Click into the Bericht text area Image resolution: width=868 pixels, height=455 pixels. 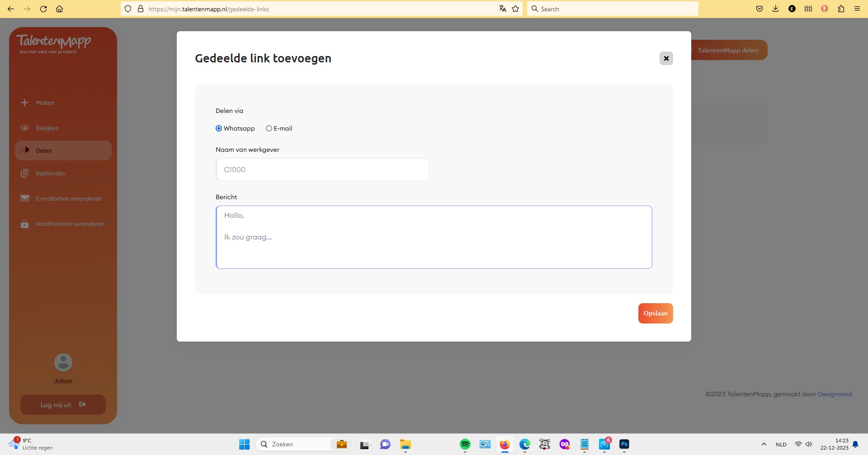pyautogui.click(x=434, y=237)
